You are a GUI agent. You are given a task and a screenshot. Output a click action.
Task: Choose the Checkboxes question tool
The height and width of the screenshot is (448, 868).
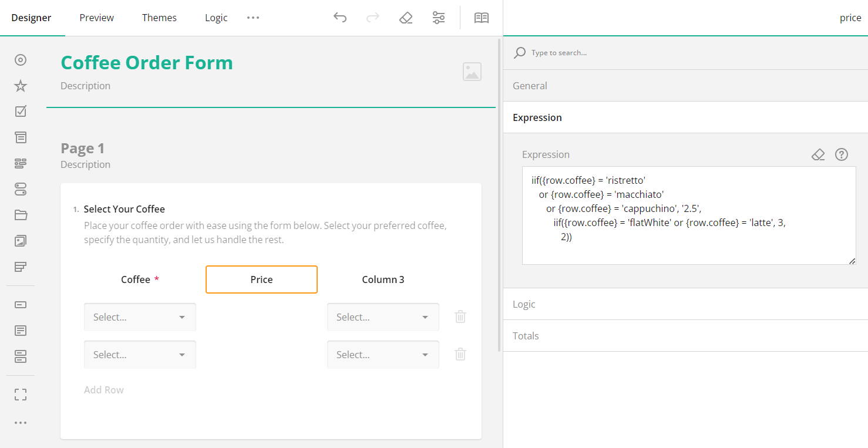(20, 111)
